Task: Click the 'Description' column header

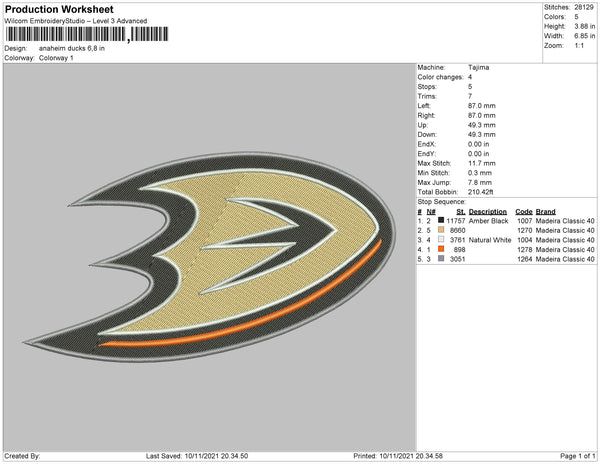Action: (x=488, y=212)
